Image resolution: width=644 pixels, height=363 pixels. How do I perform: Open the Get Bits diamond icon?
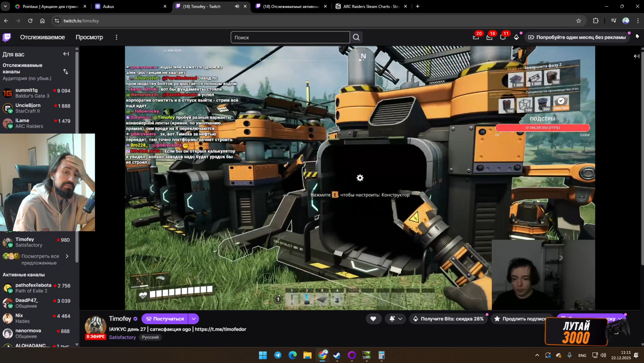pos(516,37)
